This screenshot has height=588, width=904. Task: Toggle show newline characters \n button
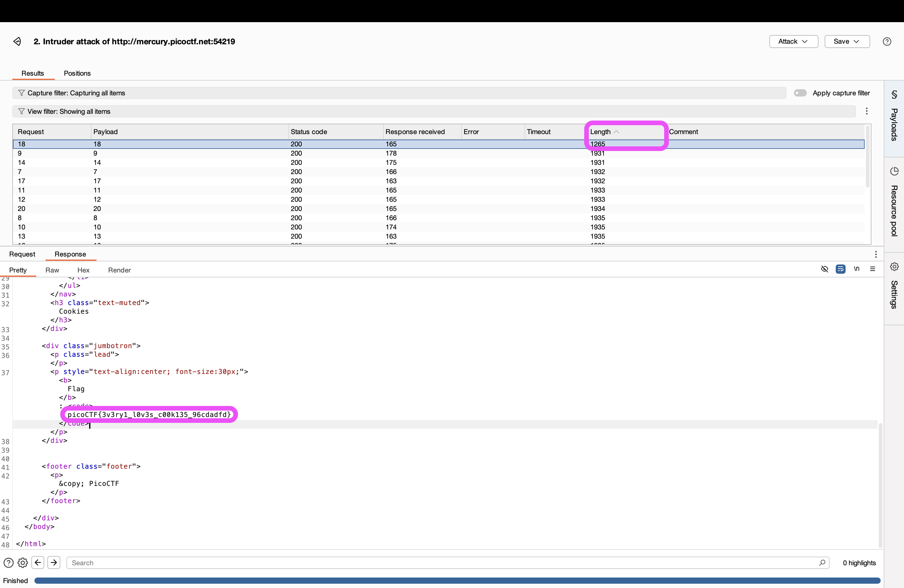tap(857, 268)
